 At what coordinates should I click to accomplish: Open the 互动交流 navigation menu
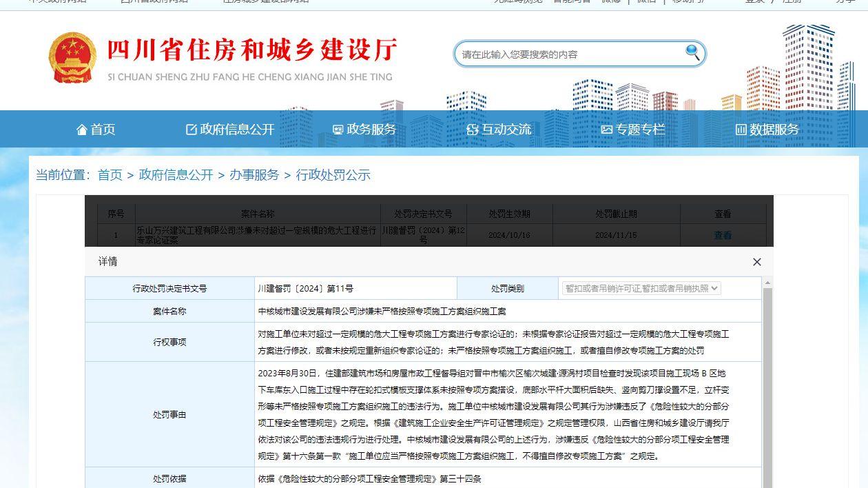(499, 130)
